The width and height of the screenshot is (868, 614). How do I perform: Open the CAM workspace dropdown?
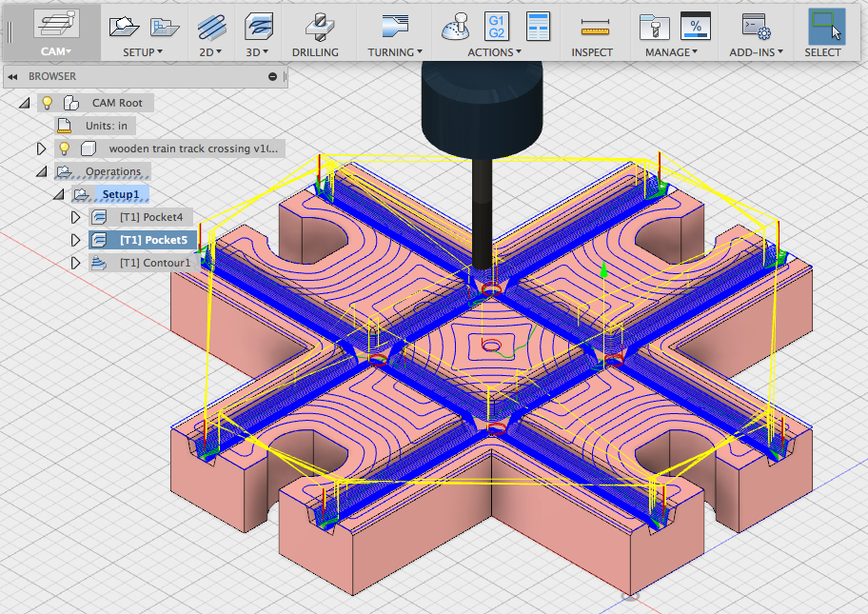click(56, 51)
